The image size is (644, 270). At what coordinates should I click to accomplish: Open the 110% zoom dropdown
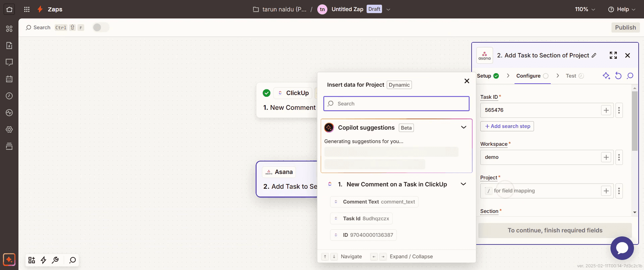[x=585, y=9]
